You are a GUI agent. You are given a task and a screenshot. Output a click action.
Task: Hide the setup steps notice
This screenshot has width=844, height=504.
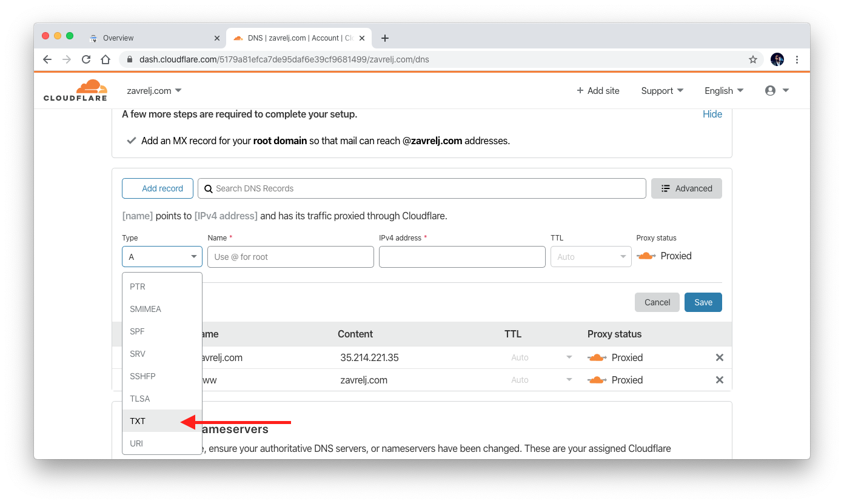click(x=712, y=114)
